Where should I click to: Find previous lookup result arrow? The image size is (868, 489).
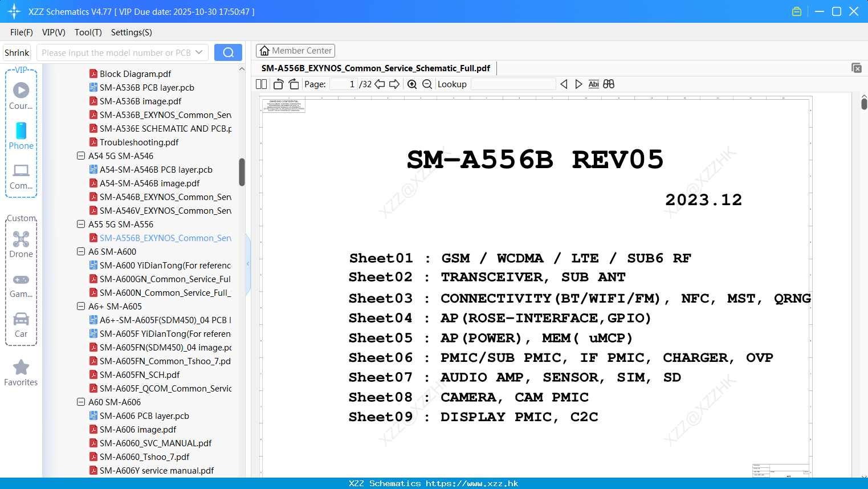pos(564,84)
